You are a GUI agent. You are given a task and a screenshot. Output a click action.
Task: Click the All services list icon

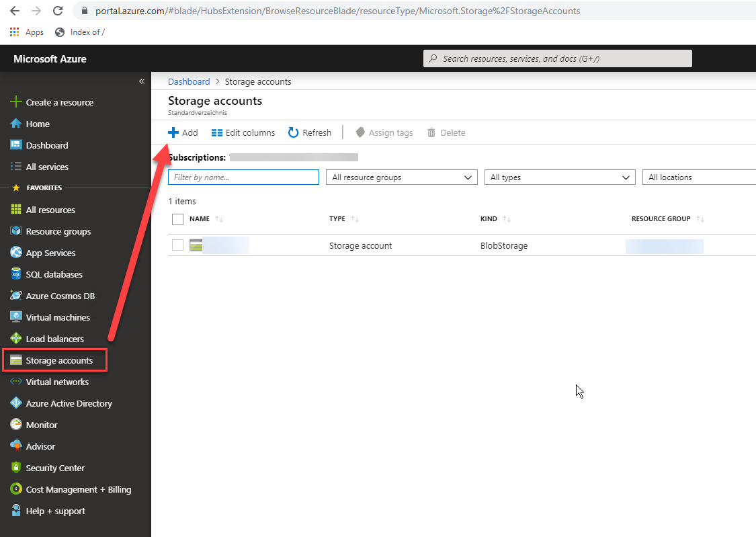click(16, 166)
